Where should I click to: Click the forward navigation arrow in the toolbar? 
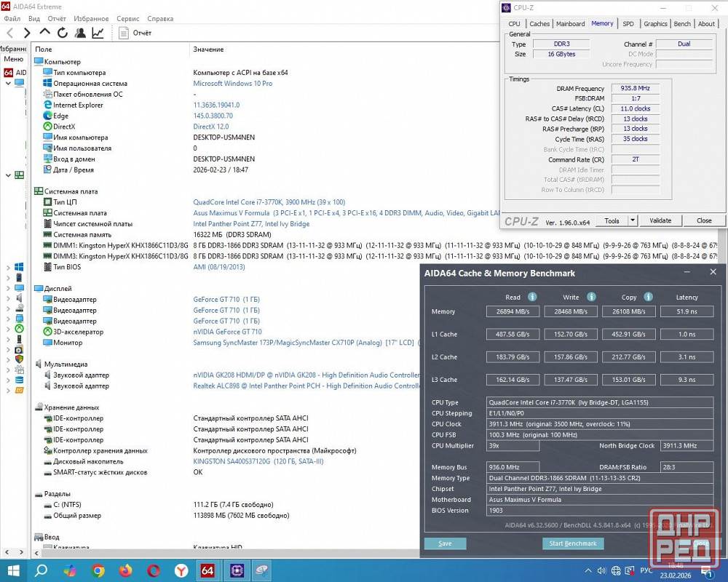point(27,33)
